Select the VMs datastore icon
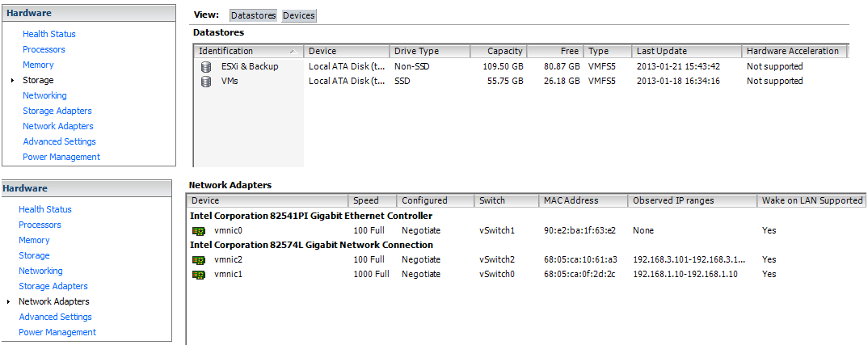 [206, 82]
